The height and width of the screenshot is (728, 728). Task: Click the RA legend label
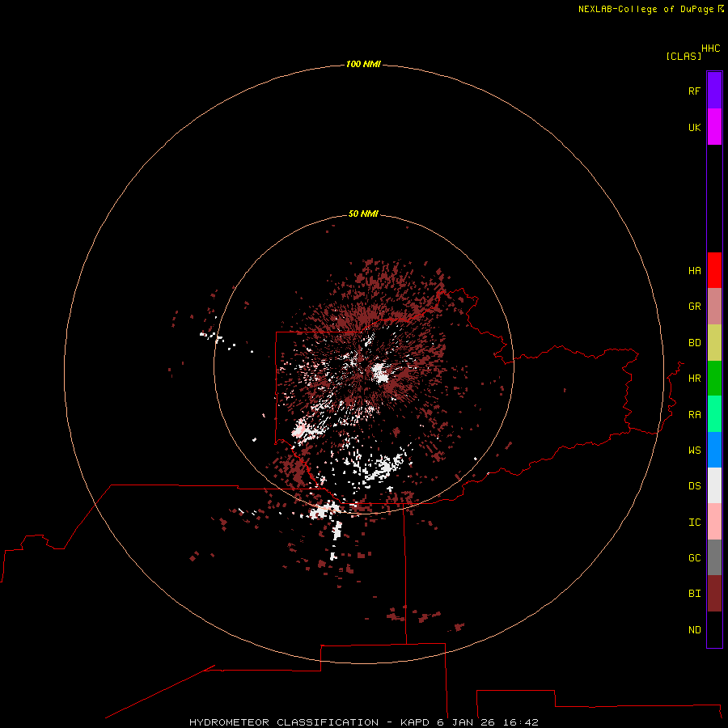coord(694,415)
